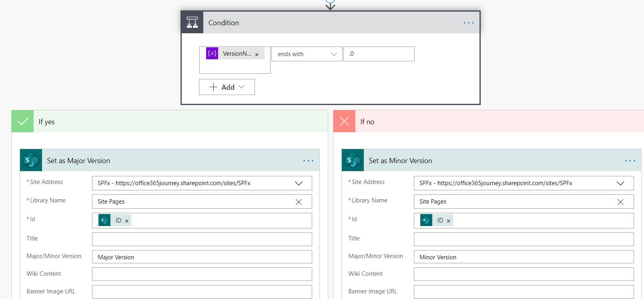644x299 pixels.
Task: Click the green checkmark If yes icon
Action: pyautogui.click(x=23, y=121)
